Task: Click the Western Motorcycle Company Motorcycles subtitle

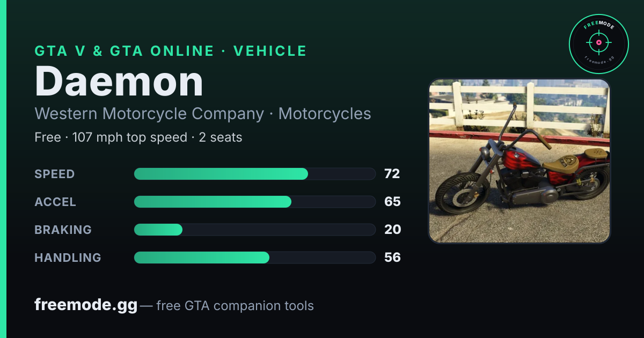Action: (x=203, y=114)
